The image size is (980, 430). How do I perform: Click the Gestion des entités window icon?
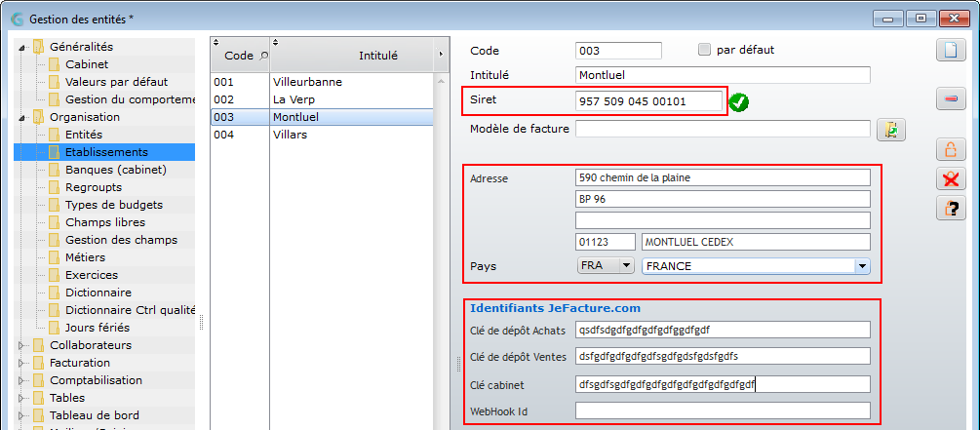pos(18,19)
